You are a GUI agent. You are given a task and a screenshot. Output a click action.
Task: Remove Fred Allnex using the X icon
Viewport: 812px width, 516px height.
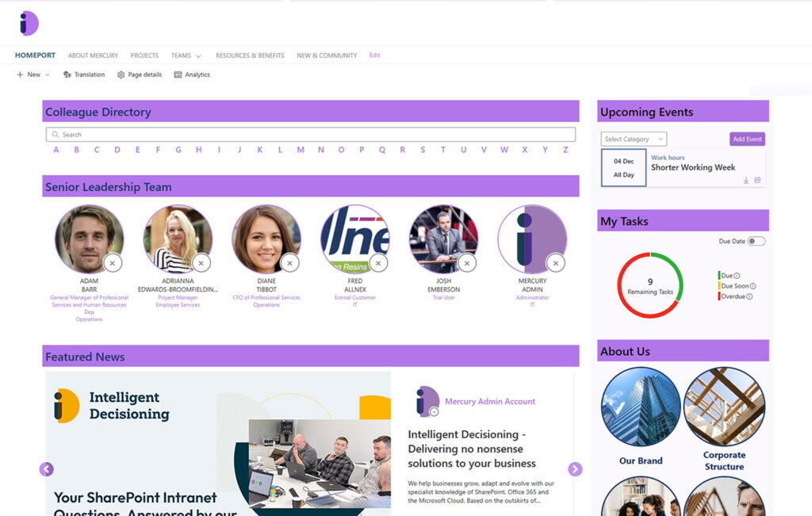coord(378,263)
